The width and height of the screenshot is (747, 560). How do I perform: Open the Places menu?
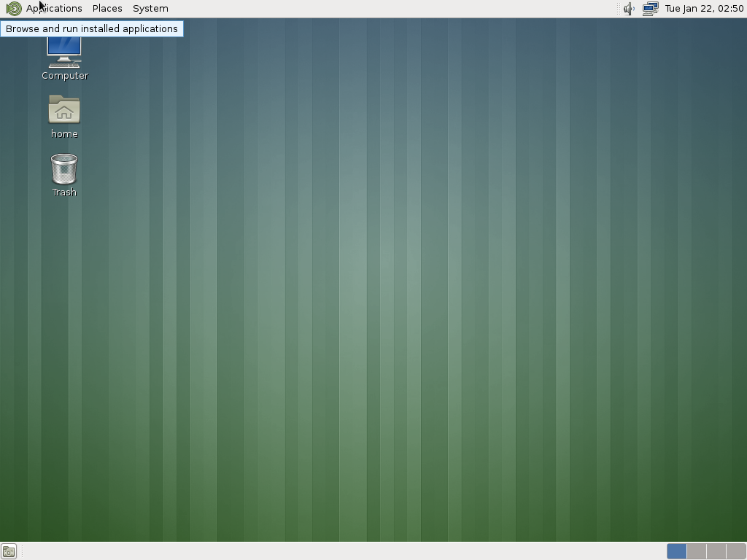pyautogui.click(x=107, y=8)
